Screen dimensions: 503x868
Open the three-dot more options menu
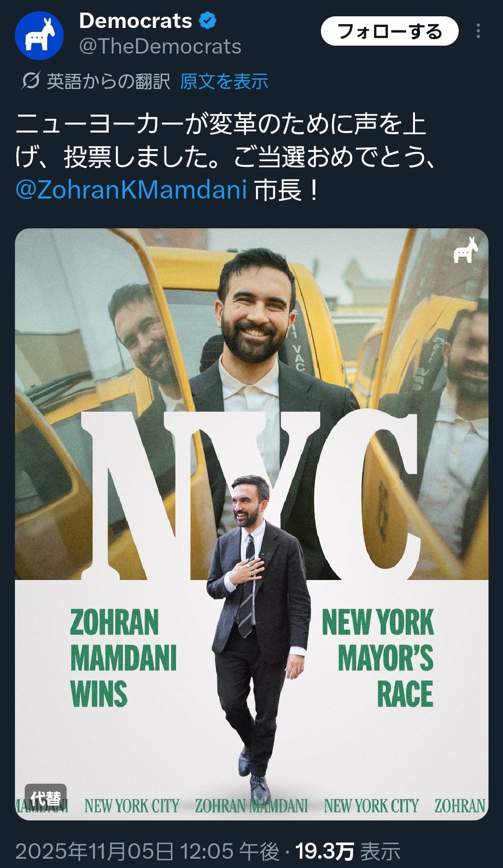(478, 31)
